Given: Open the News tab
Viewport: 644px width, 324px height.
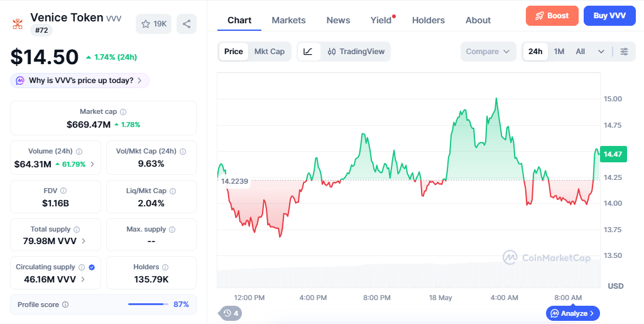Looking at the screenshot, I should coord(339,20).
